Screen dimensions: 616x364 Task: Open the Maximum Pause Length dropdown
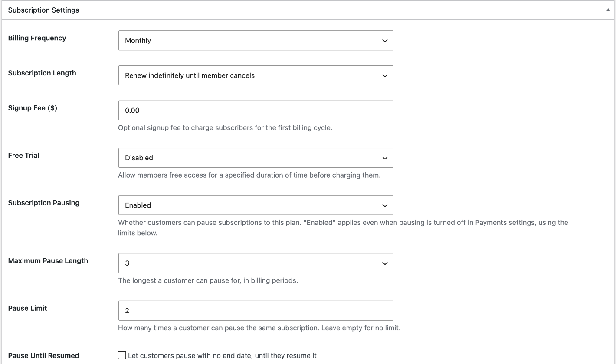coord(256,263)
